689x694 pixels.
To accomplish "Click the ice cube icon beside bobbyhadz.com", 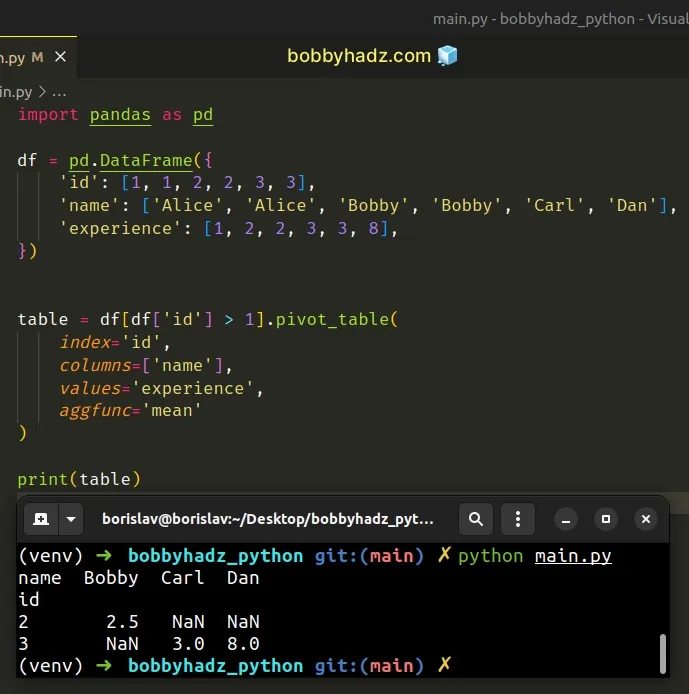I will pyautogui.click(x=447, y=56).
